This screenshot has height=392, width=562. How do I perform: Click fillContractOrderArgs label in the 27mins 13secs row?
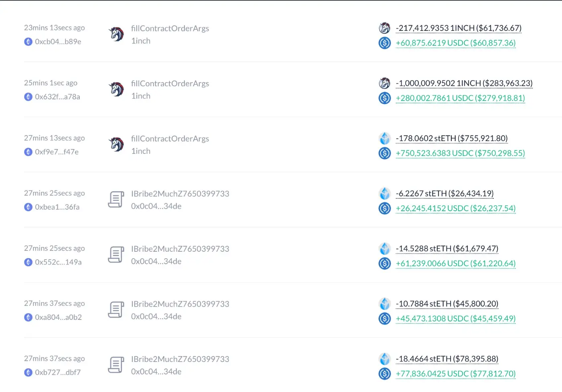click(170, 139)
